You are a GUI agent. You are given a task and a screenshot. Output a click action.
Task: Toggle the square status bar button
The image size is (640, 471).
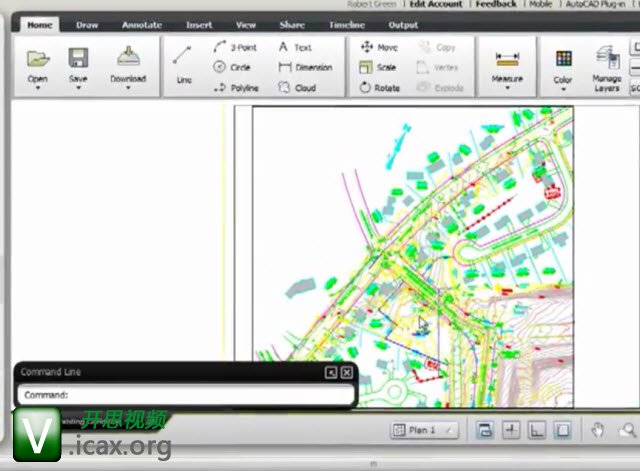562,430
